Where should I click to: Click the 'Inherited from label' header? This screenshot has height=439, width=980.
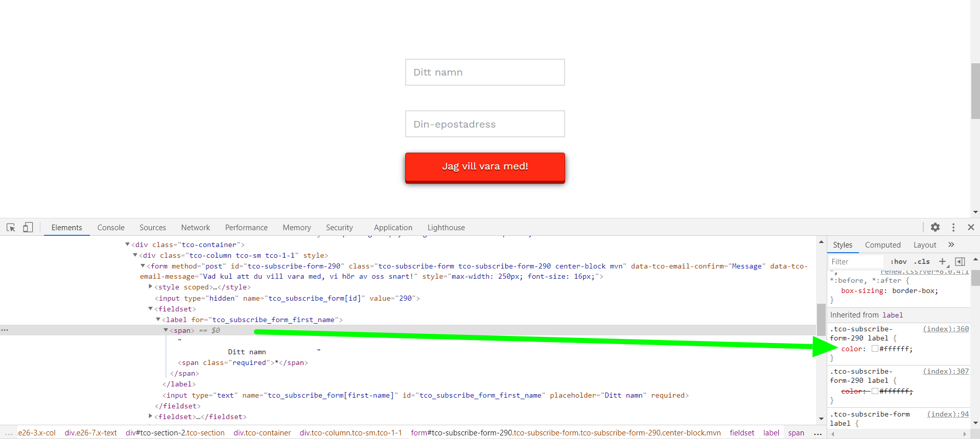(x=867, y=315)
